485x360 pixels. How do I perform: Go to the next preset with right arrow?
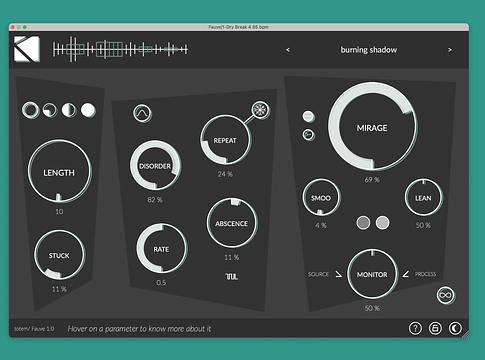coord(450,50)
